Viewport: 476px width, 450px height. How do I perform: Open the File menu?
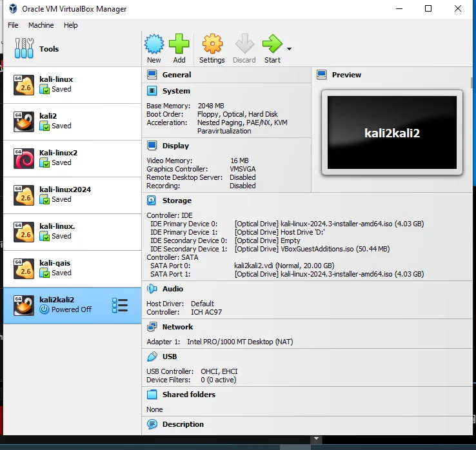point(13,25)
